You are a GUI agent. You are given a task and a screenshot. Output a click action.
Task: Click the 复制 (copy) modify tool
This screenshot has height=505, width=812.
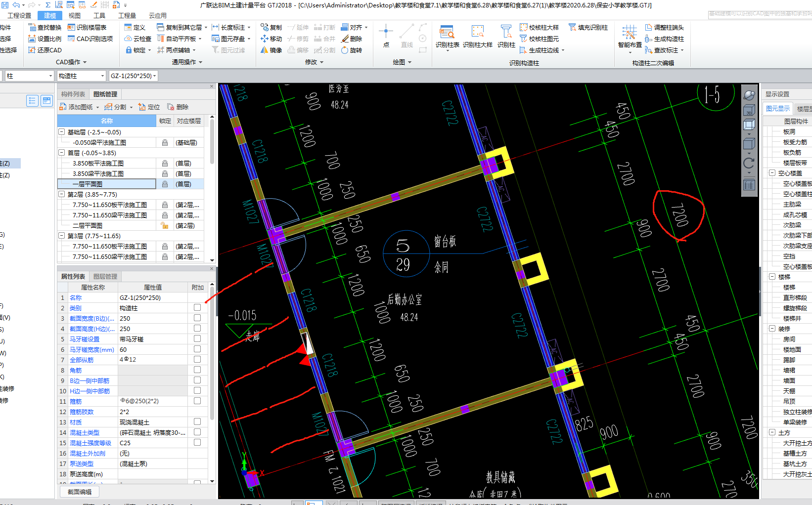271,27
